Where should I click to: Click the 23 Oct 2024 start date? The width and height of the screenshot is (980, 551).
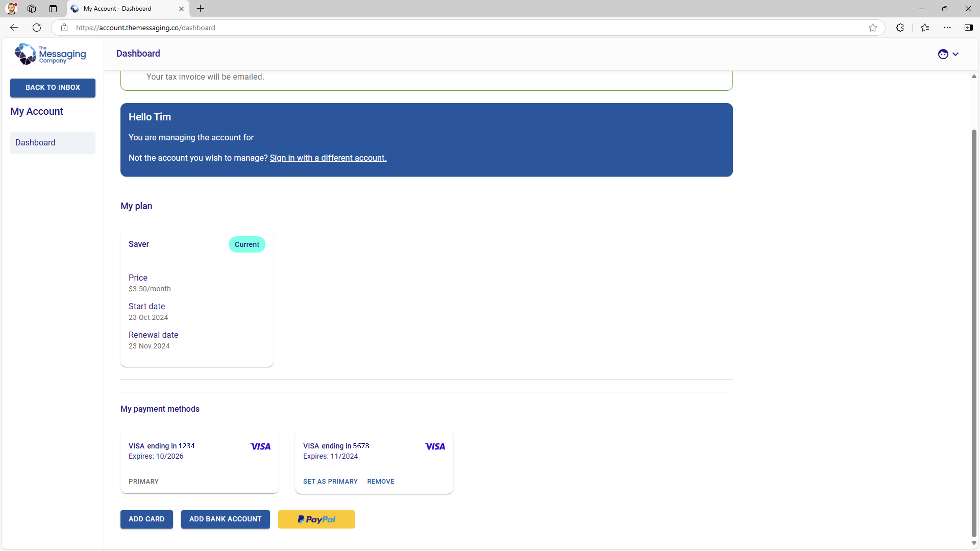point(148,317)
